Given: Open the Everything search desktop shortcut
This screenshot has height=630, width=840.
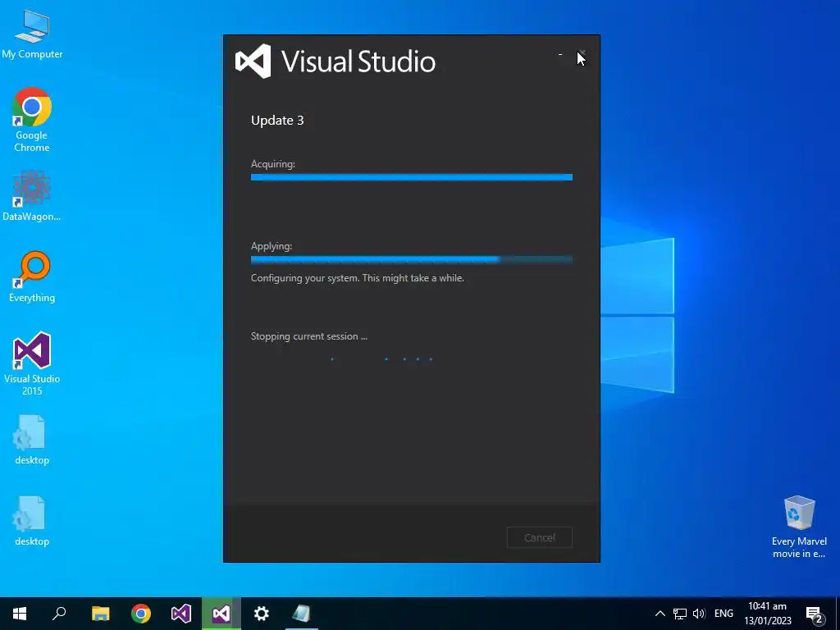Looking at the screenshot, I should pyautogui.click(x=32, y=276).
